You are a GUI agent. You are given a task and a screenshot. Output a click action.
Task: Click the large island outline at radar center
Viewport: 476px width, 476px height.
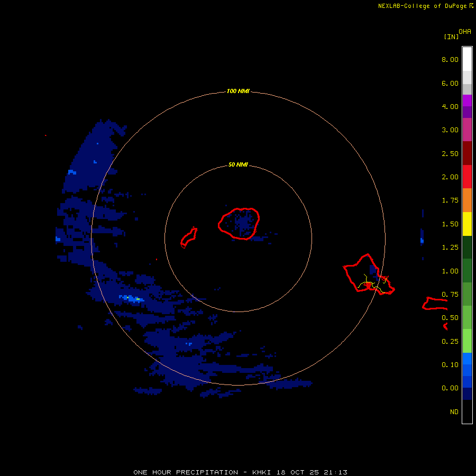[239, 224]
